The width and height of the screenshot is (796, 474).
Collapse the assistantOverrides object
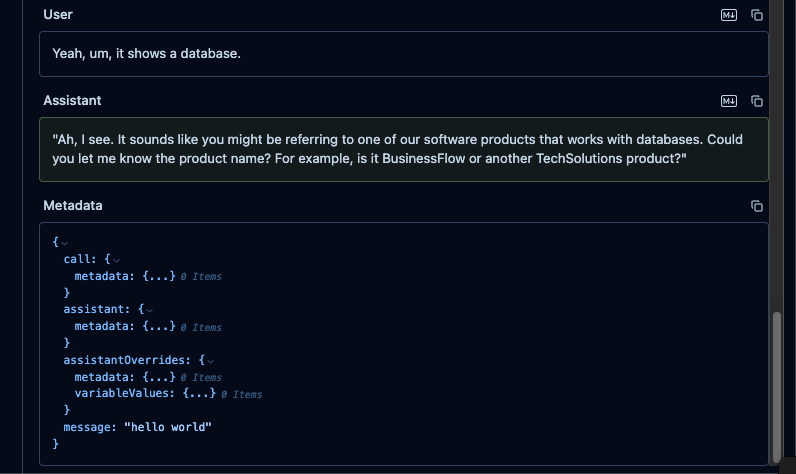tap(211, 361)
